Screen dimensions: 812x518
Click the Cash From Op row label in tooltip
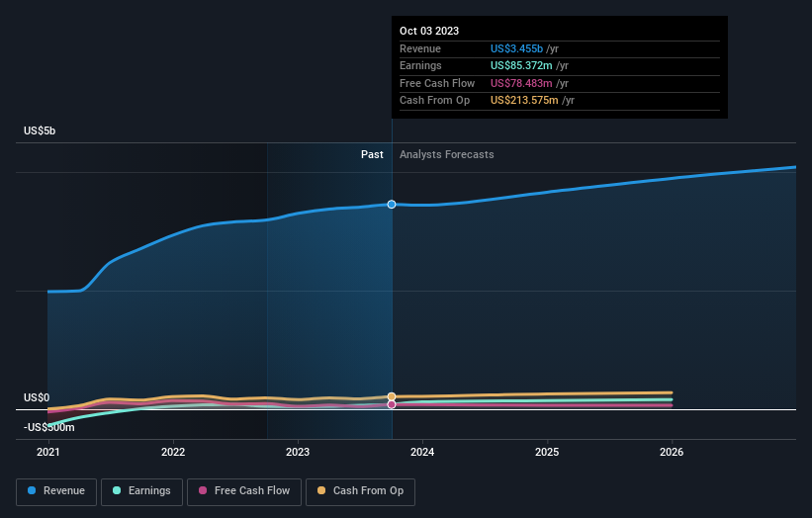pos(434,101)
